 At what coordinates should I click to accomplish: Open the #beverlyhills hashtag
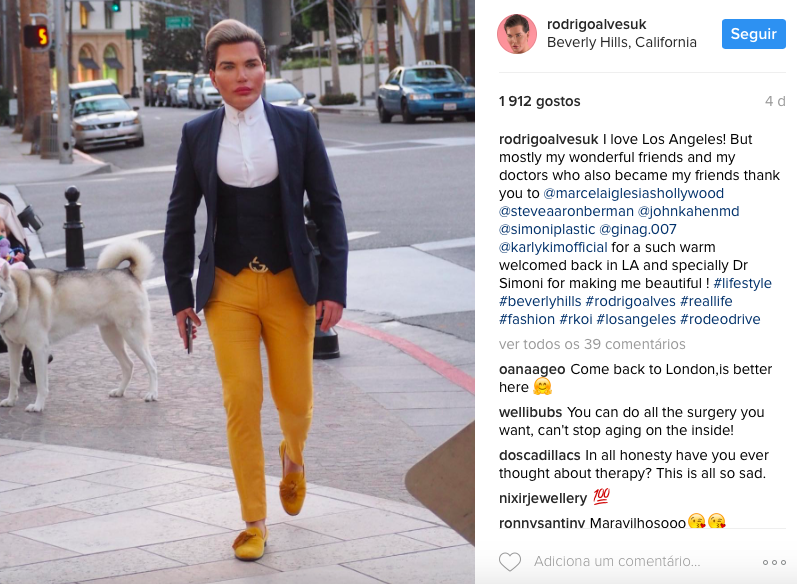pyautogui.click(x=540, y=301)
